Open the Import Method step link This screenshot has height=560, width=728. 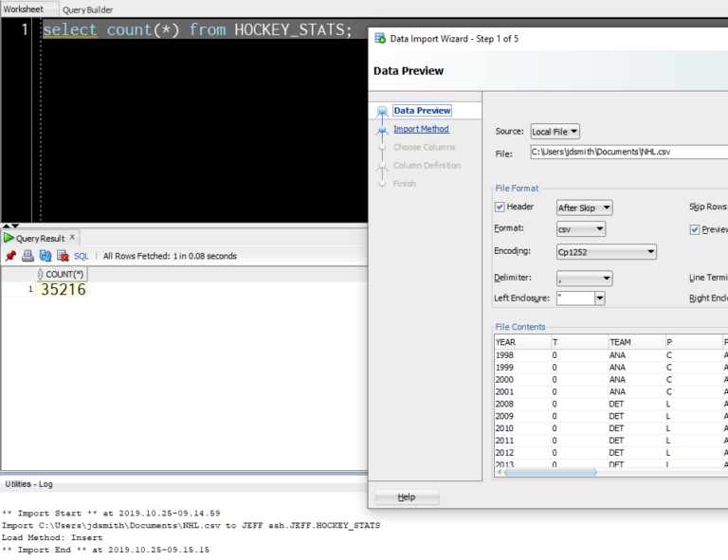[x=421, y=129]
